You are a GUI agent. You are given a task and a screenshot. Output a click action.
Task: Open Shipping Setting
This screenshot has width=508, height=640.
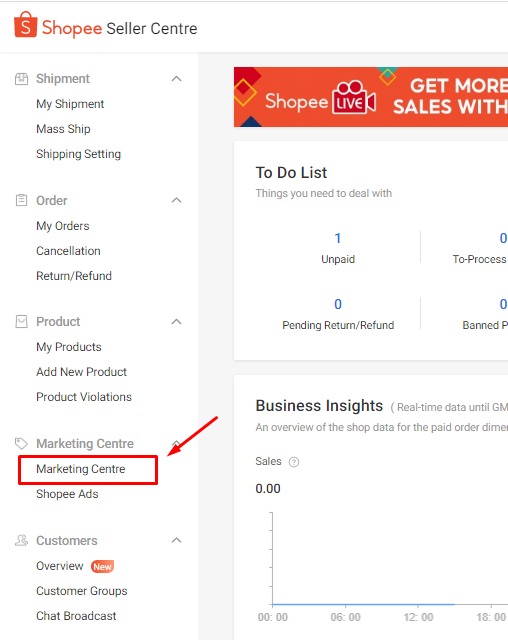(78, 154)
